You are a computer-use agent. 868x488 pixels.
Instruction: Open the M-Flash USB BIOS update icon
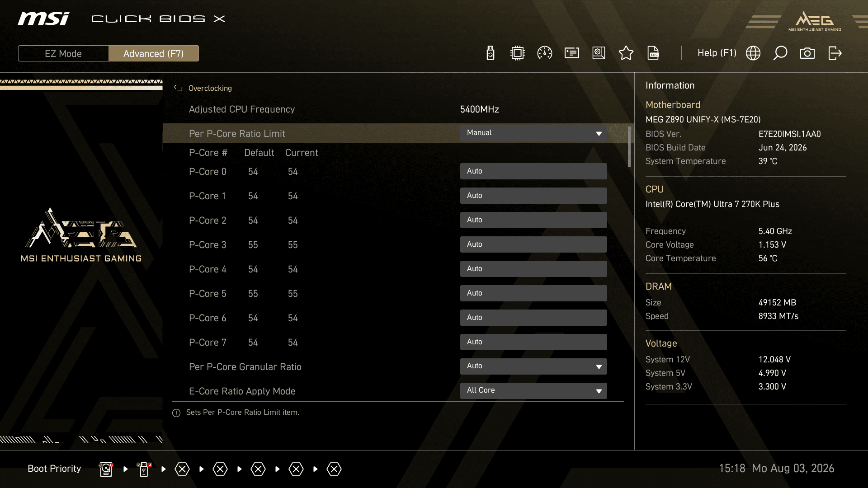coord(491,53)
